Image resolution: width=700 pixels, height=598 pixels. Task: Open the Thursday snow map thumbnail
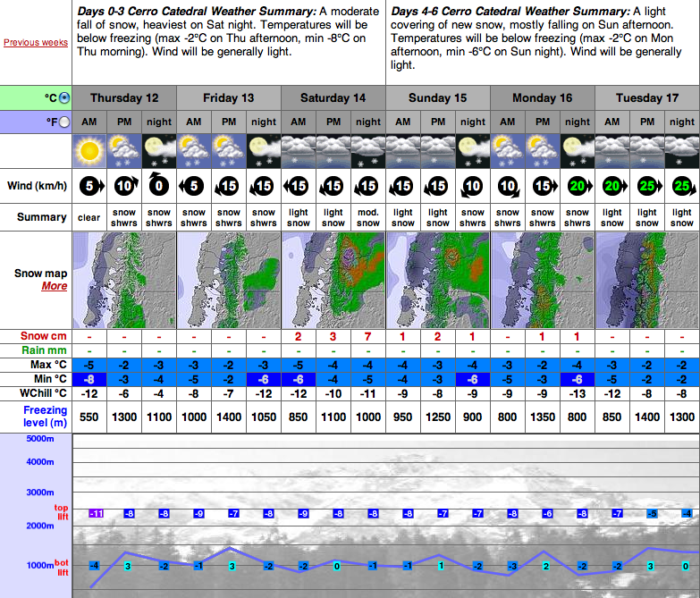tap(124, 281)
